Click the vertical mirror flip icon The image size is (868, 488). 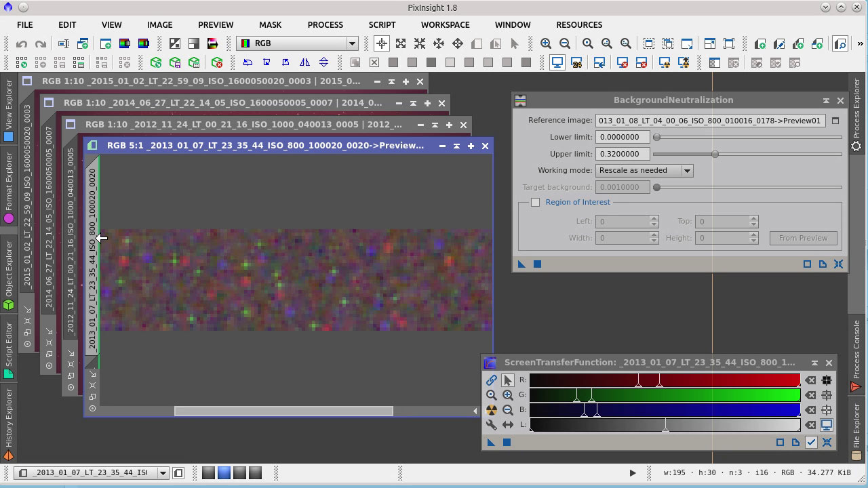[x=323, y=62]
